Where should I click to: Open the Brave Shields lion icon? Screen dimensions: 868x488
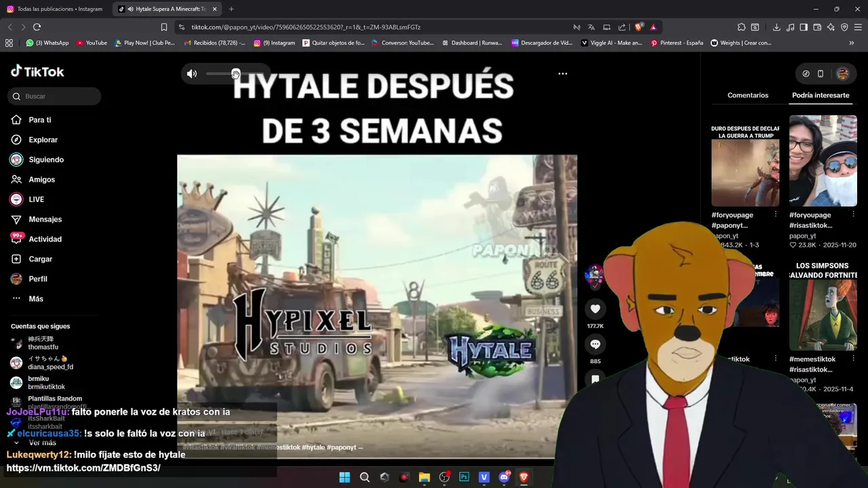point(639,27)
